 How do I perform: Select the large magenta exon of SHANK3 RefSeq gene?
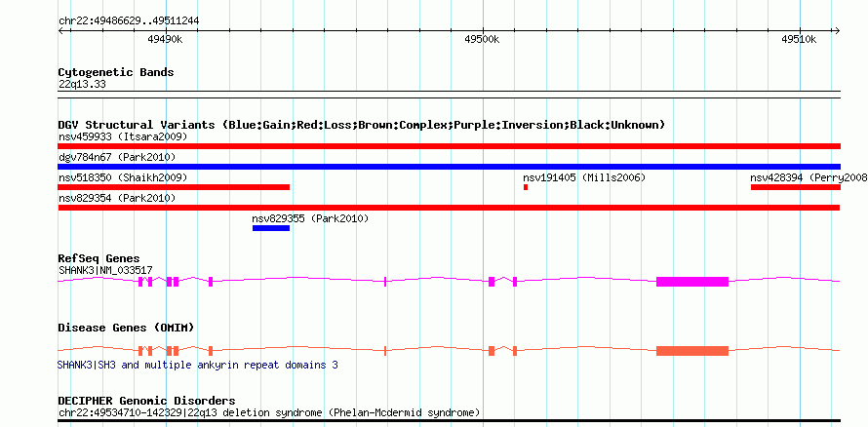(692, 282)
